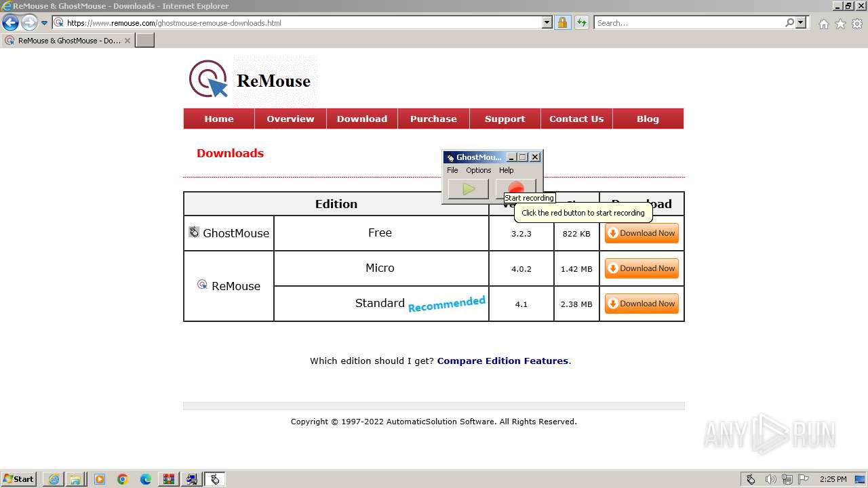Click the 822 KB size cell
The image size is (868, 488).
point(576,233)
